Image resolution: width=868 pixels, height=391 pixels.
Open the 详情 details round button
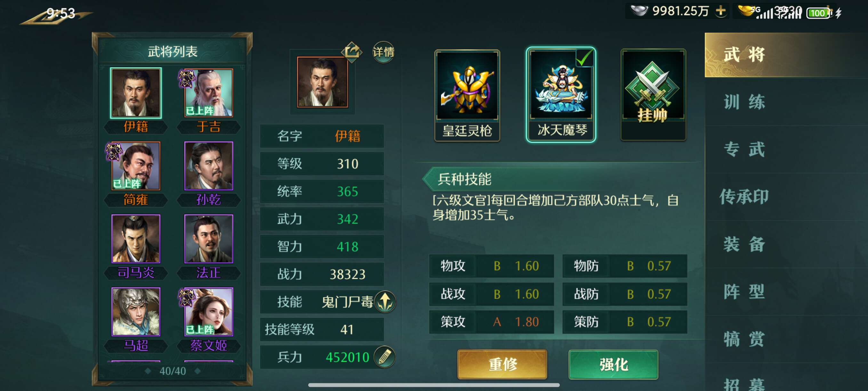coord(383,52)
